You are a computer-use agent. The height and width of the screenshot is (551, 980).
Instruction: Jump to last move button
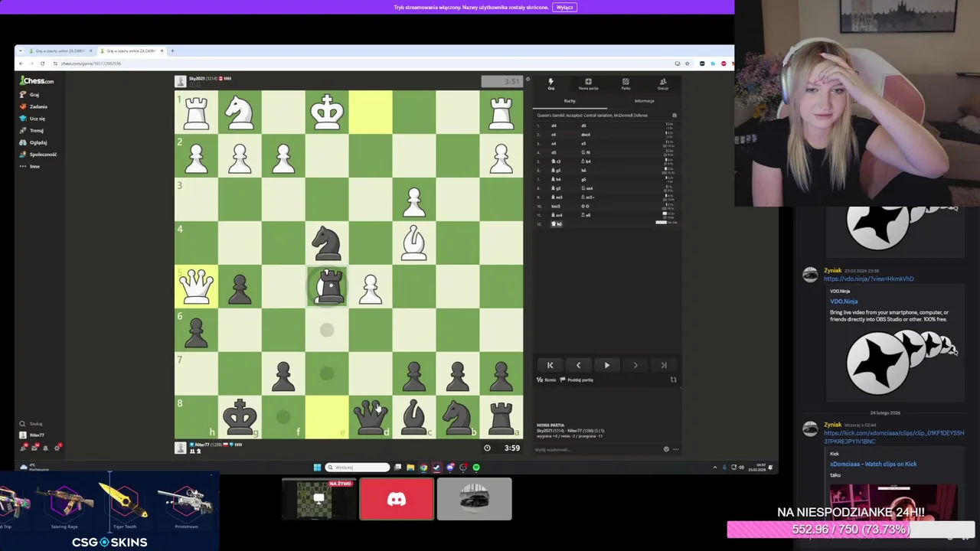[x=664, y=365]
